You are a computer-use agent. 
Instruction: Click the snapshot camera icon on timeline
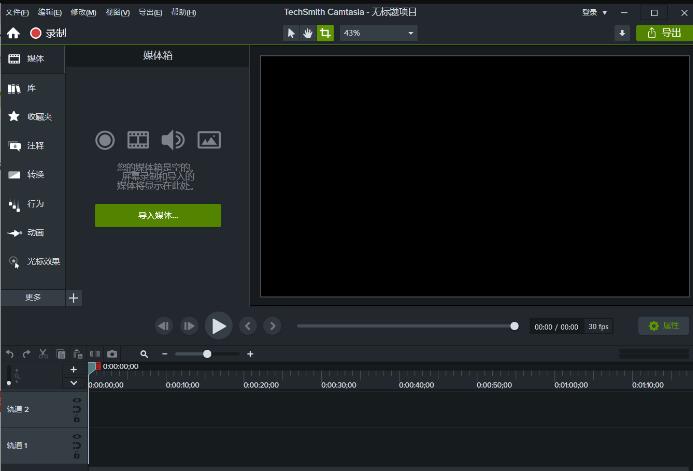112,354
